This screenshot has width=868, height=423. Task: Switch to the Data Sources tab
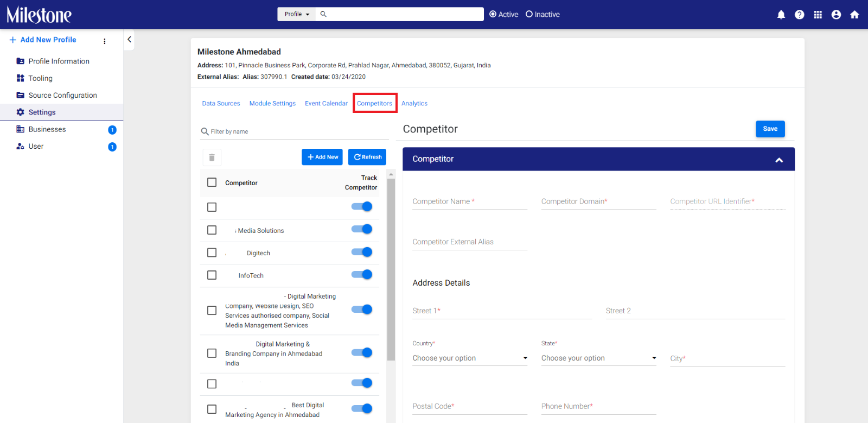[221, 103]
